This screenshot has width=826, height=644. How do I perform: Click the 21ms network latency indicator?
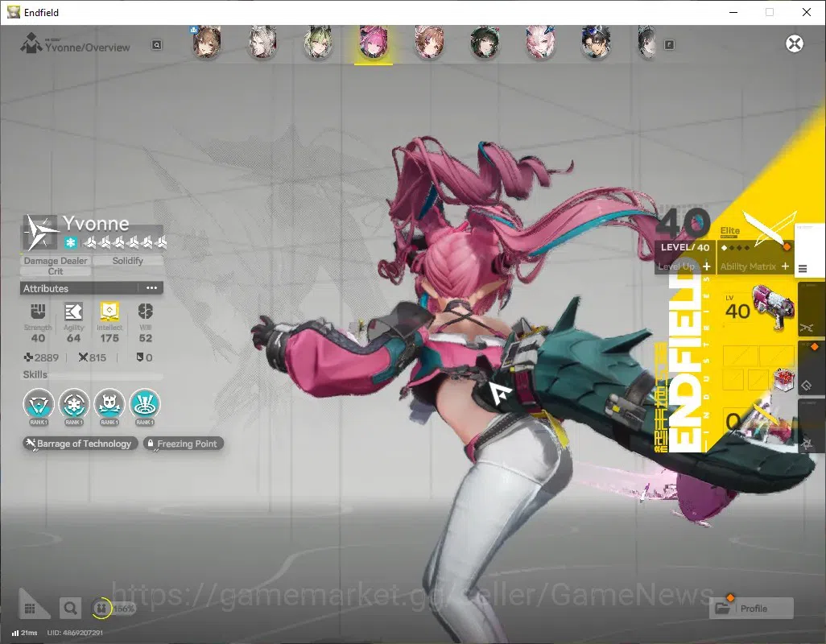tap(25, 633)
